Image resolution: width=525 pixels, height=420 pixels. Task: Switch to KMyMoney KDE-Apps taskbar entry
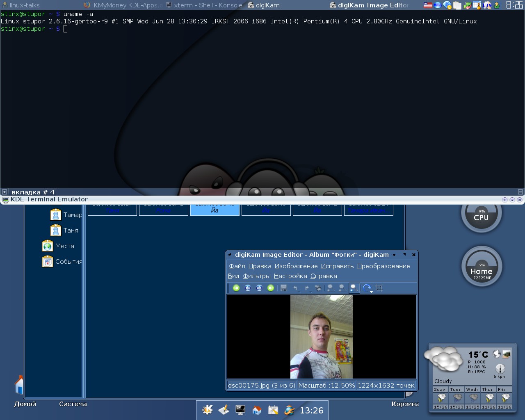coord(123,5)
